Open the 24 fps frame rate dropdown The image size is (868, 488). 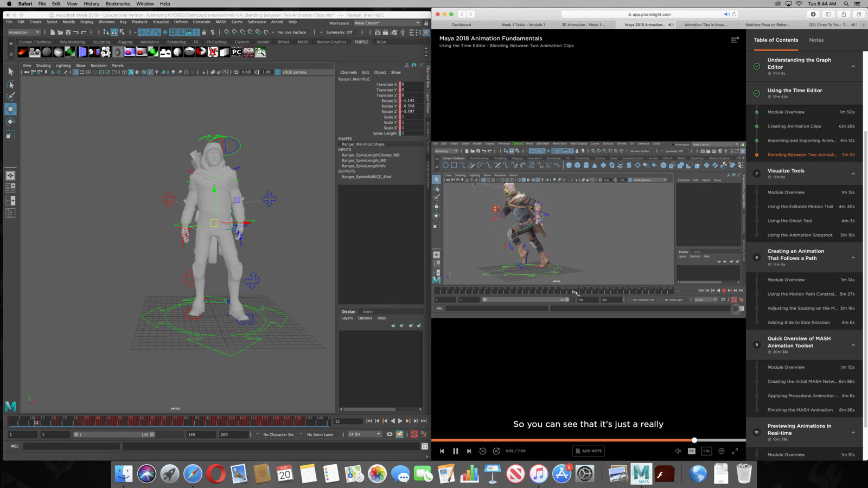(x=365, y=434)
